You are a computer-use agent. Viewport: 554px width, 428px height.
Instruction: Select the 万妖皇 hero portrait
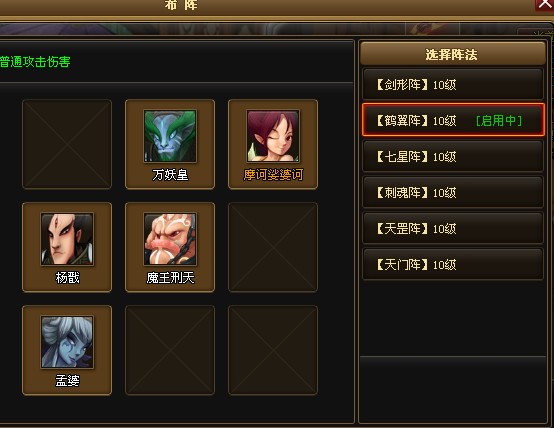coord(170,136)
